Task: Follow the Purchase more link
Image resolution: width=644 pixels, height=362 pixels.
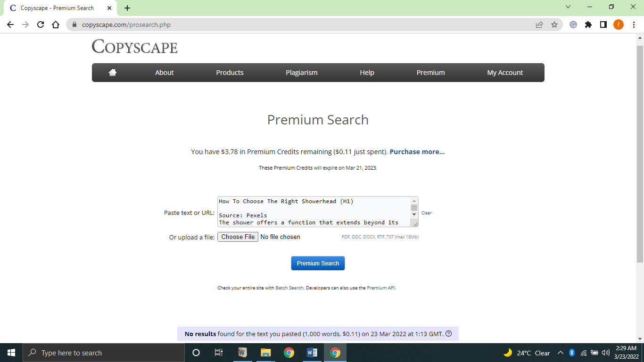Action: (417, 152)
